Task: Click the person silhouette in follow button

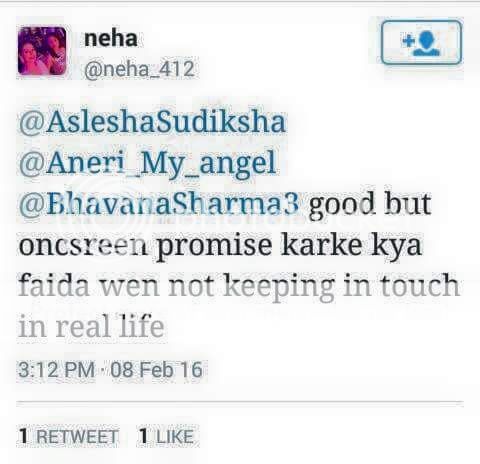Action: 427,44
